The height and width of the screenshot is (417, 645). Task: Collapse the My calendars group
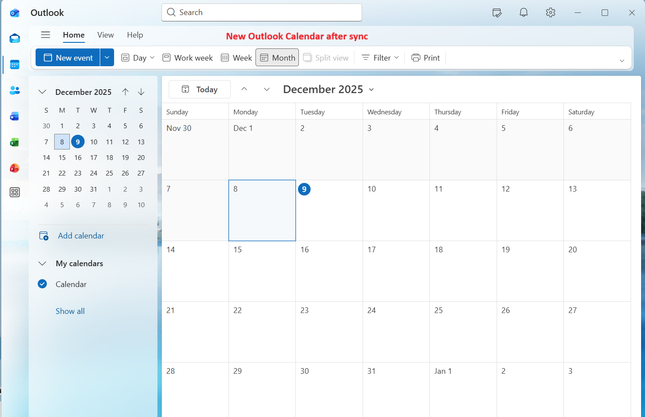click(x=42, y=263)
